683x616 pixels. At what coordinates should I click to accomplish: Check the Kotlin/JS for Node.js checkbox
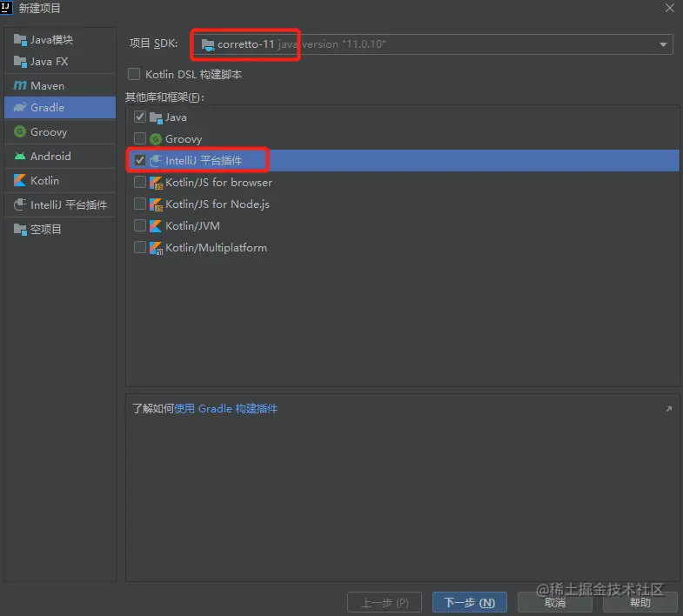pyautogui.click(x=140, y=204)
